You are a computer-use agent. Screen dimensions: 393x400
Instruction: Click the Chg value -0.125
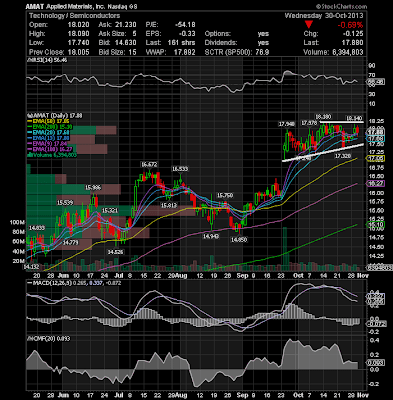coord(353,34)
